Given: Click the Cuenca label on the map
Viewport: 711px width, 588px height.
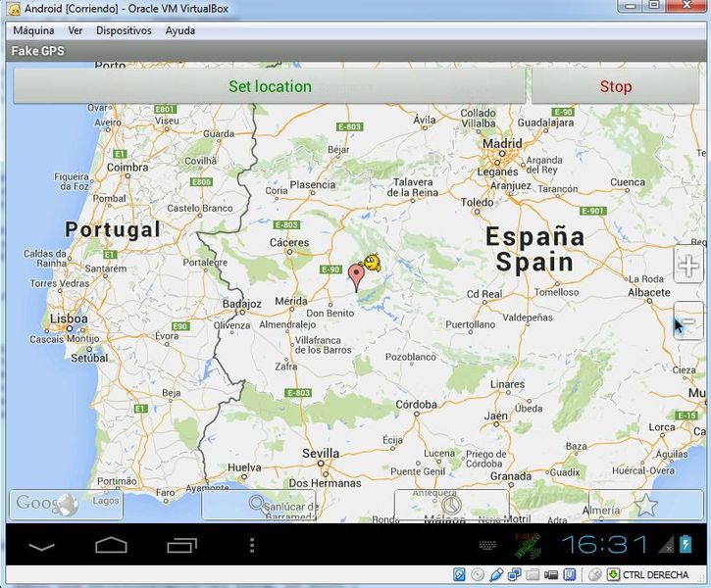Looking at the screenshot, I should (x=628, y=182).
